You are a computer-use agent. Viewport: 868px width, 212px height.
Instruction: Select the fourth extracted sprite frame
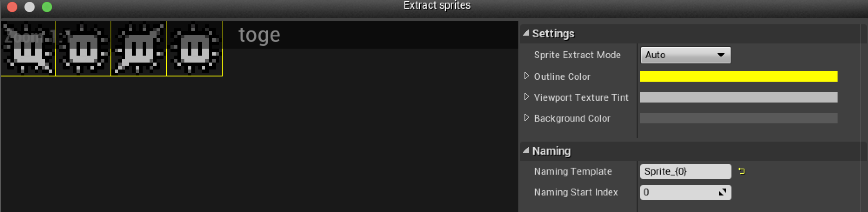pyautogui.click(x=194, y=48)
